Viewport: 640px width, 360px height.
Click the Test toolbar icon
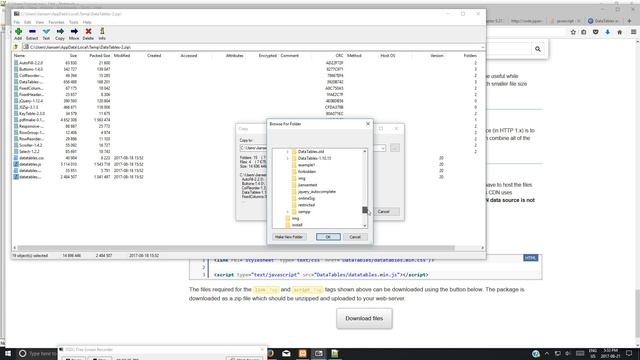click(46, 31)
